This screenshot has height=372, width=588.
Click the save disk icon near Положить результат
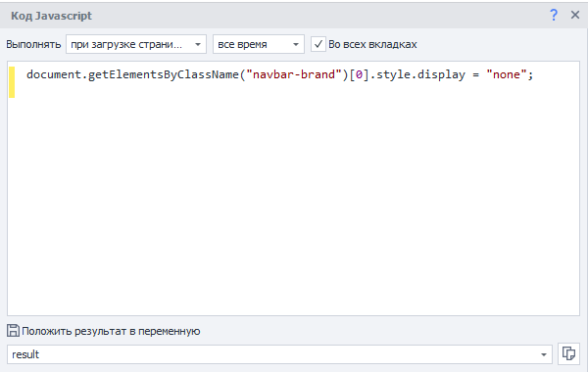[x=13, y=331]
